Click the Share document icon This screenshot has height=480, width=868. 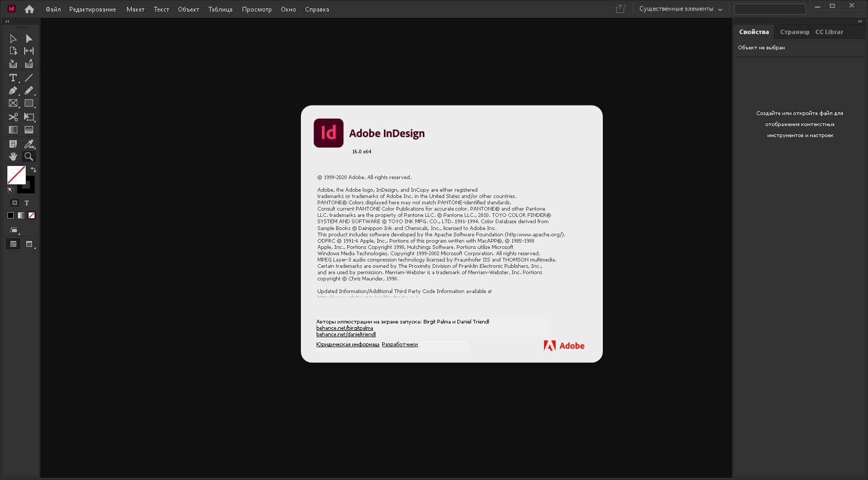621,9
